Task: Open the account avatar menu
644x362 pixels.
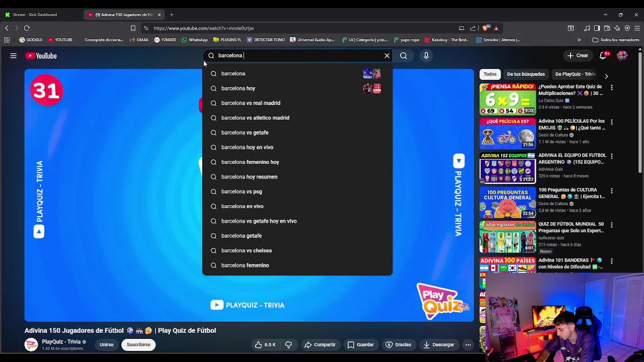Action: 622,56
